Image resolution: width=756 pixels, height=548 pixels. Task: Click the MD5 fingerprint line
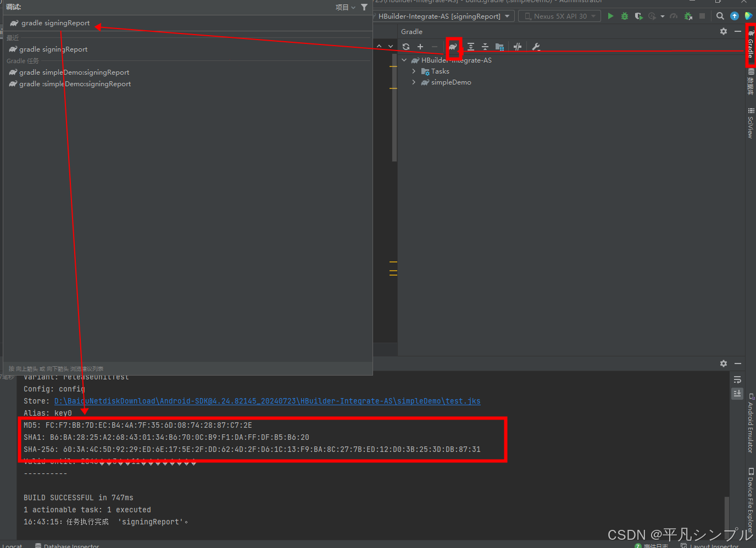coord(138,426)
